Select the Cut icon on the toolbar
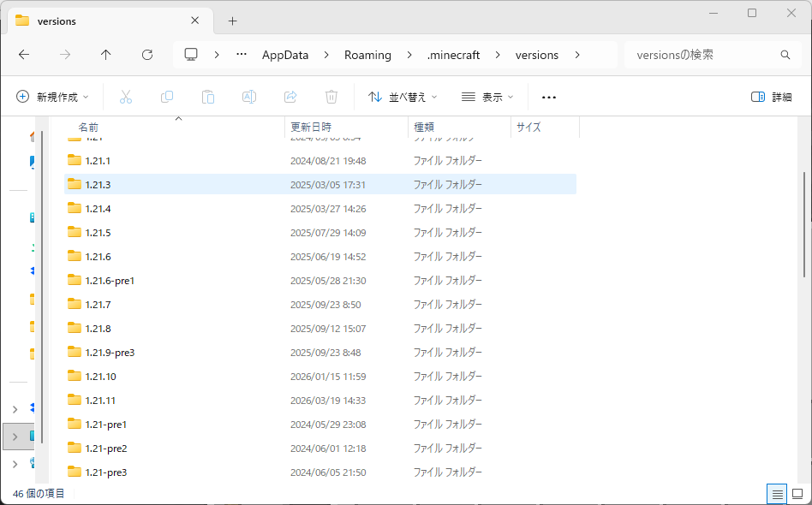This screenshot has height=505, width=812. [126, 96]
